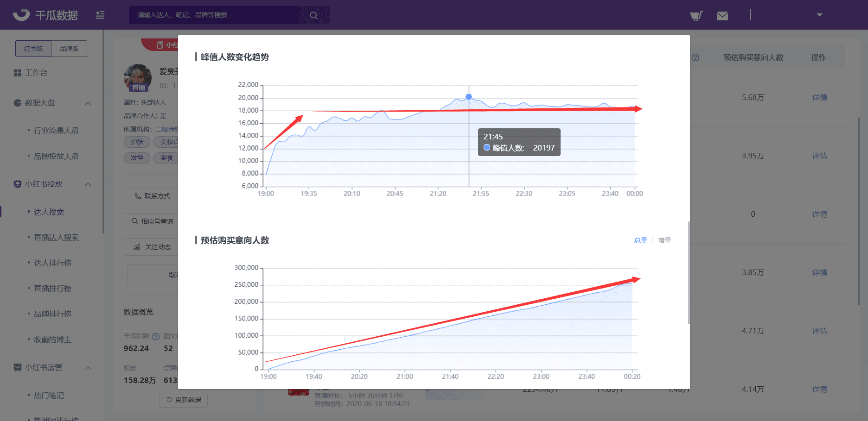868x421 pixels.
Task: Select 达人搜索 in the sidebar
Action: [49, 212]
